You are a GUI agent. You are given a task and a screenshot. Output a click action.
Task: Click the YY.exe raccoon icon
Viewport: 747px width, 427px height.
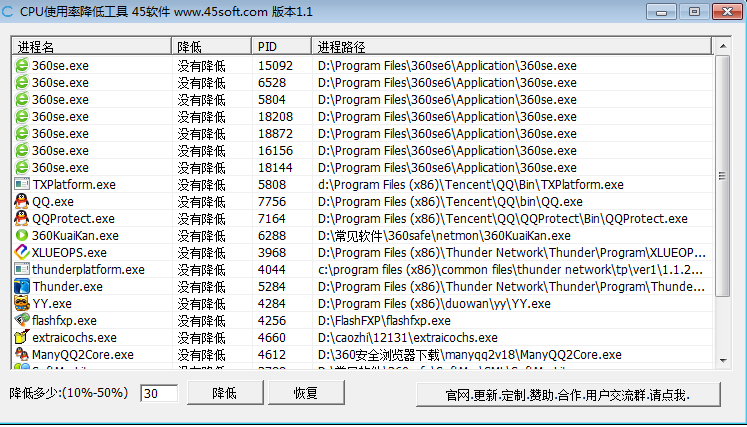[21, 304]
